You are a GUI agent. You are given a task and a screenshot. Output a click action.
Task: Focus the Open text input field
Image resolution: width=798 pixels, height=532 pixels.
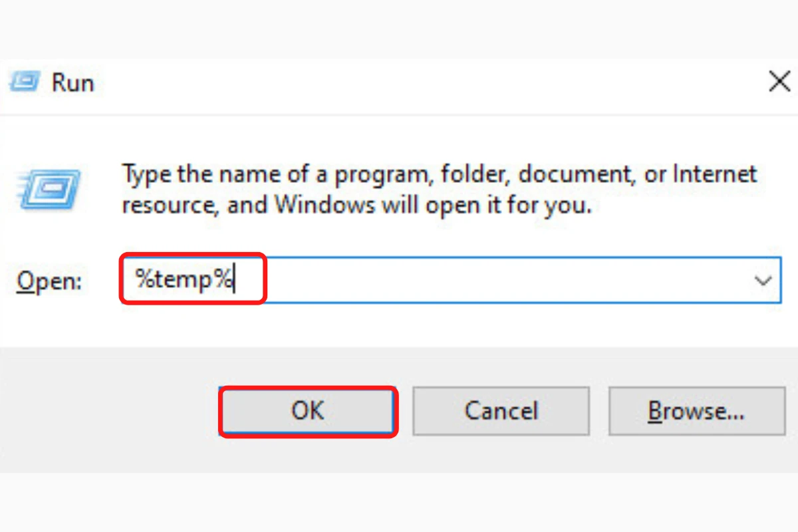tap(450, 281)
